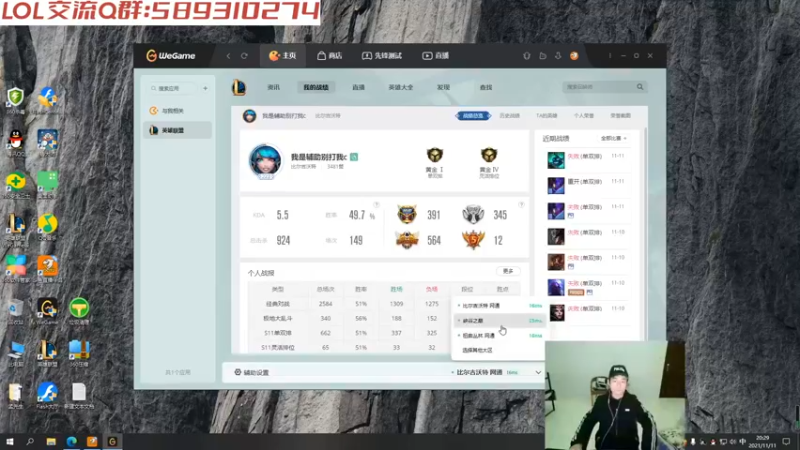This screenshot has height=450, width=800.
Task: Select the TA的英雄 sub-tab
Action: coord(546,116)
